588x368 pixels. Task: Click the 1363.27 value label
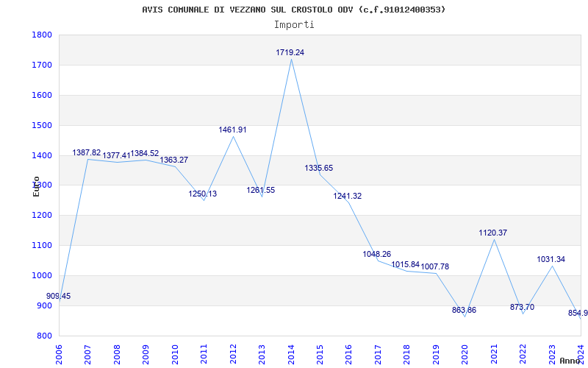click(174, 160)
